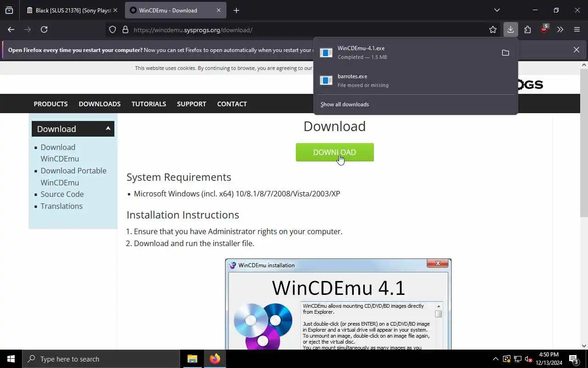Image resolution: width=588 pixels, height=368 pixels.
Task: Open the Firefox hamburger menu
Action: 577,29
